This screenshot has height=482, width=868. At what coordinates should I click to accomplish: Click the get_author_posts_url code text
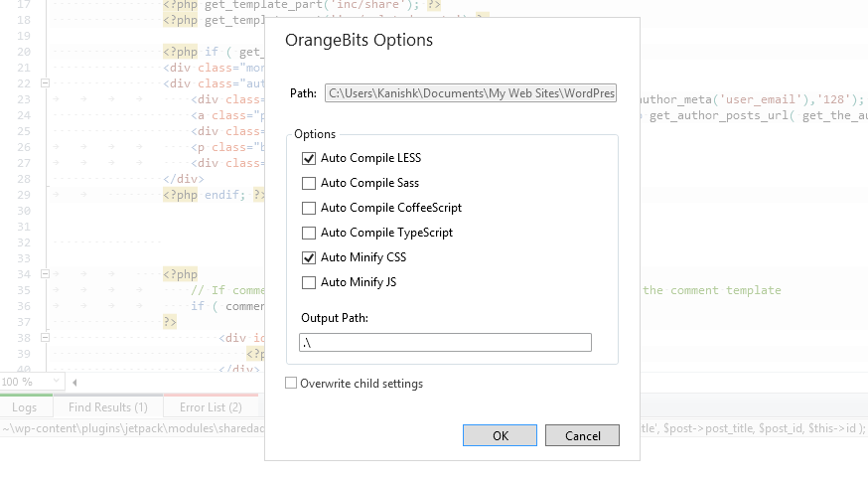pyautogui.click(x=719, y=115)
